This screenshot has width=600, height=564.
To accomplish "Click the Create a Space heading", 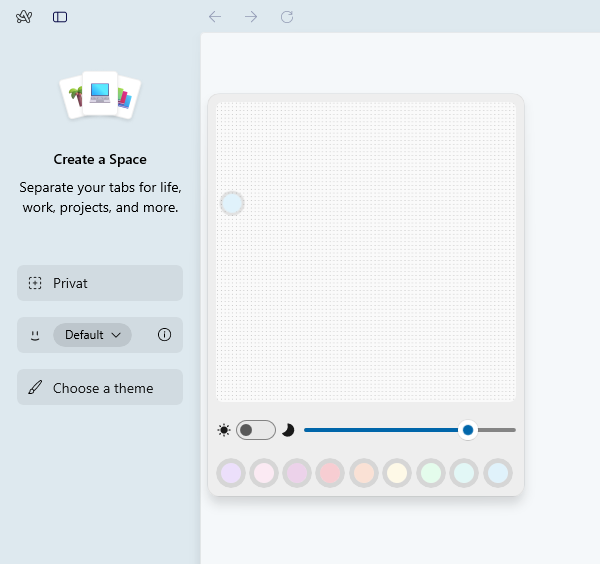I will pyautogui.click(x=100, y=159).
